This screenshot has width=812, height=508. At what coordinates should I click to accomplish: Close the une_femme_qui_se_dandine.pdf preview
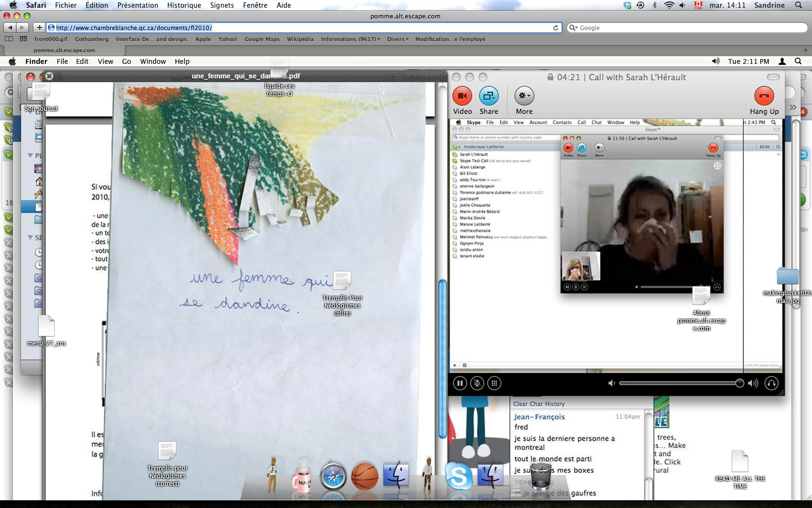coord(49,76)
